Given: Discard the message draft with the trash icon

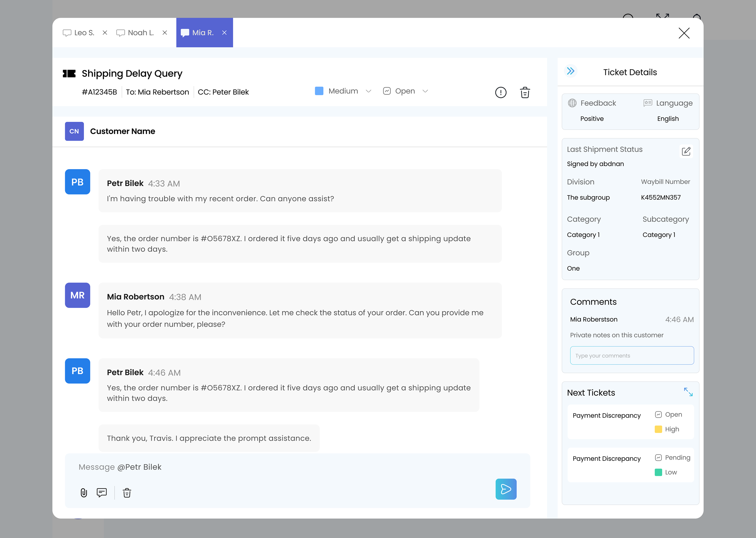Looking at the screenshot, I should pyautogui.click(x=127, y=493).
